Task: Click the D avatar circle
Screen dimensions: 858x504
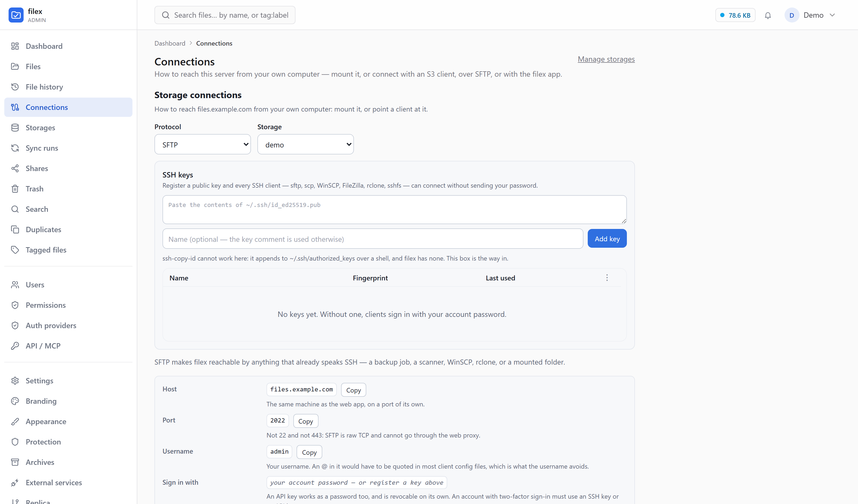Action: (x=792, y=15)
